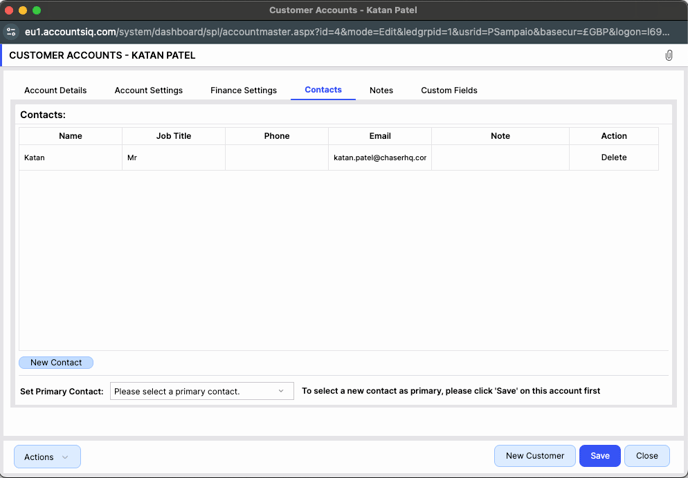Go to the Finance Settings tab
688x478 pixels.
point(244,90)
